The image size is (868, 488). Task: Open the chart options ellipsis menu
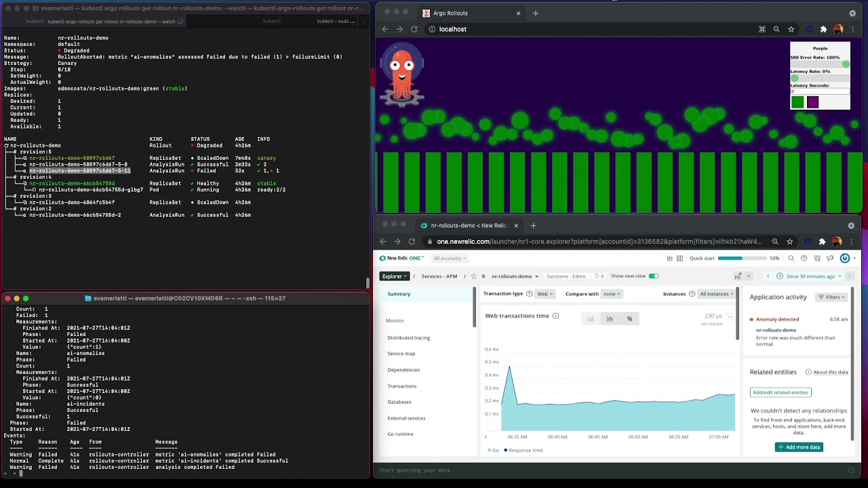pyautogui.click(x=730, y=316)
